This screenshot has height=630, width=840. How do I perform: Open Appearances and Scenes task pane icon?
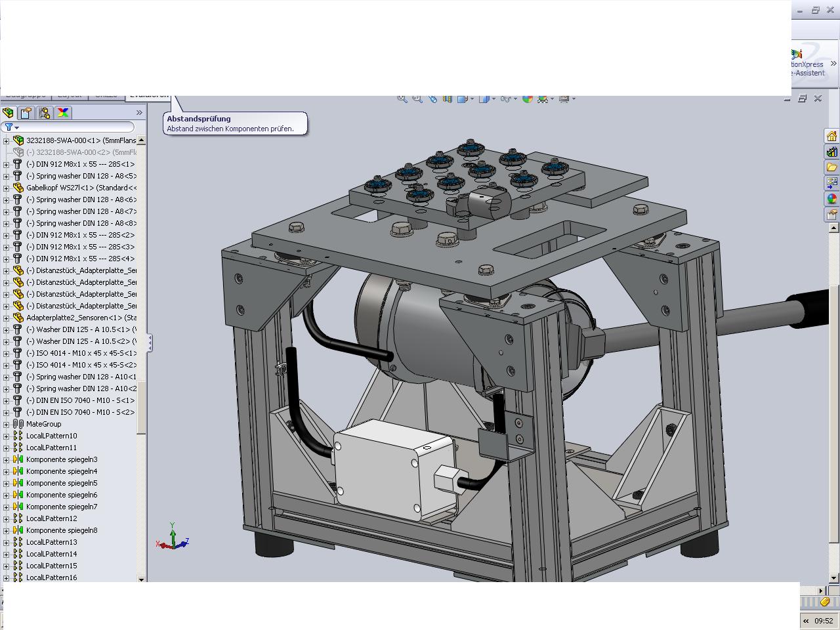pyautogui.click(x=831, y=198)
